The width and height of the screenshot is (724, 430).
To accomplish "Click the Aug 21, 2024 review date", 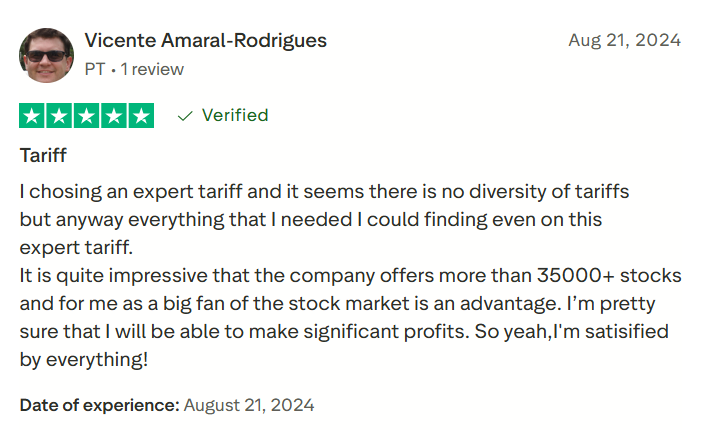I will coord(624,41).
